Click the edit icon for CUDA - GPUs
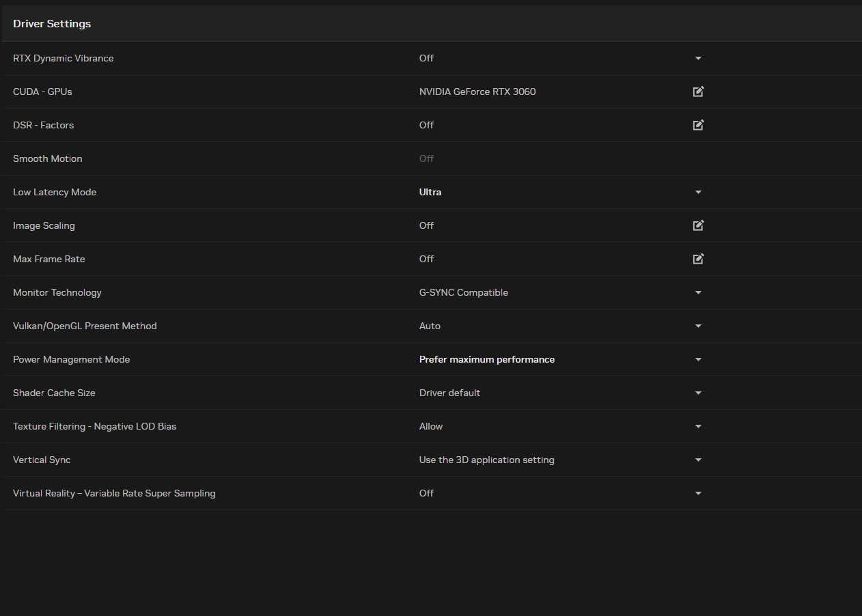862x616 pixels. pos(698,92)
